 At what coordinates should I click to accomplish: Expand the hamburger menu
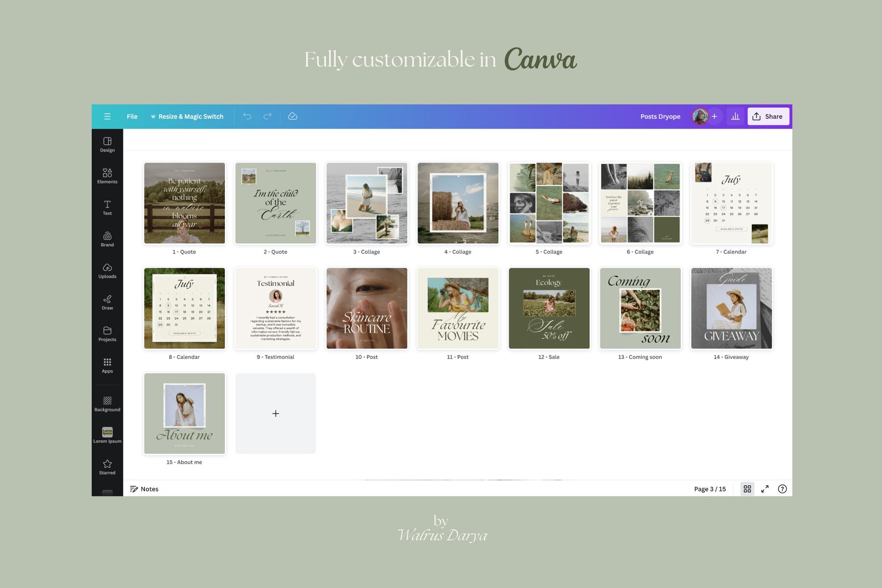(x=107, y=116)
